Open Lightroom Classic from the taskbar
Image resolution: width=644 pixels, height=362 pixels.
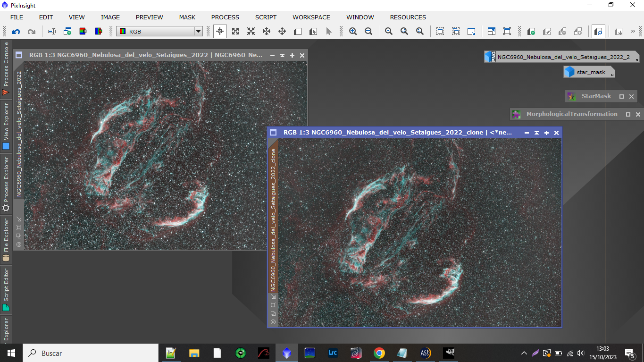[x=333, y=353]
